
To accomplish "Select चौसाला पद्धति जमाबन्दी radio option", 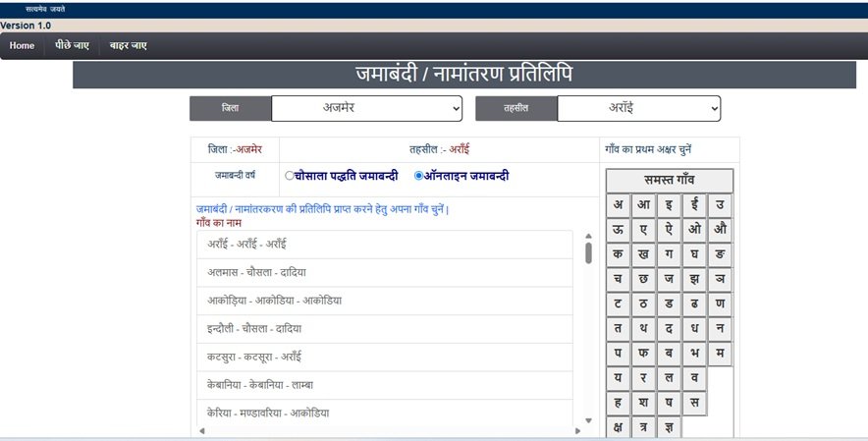I will (290, 176).
